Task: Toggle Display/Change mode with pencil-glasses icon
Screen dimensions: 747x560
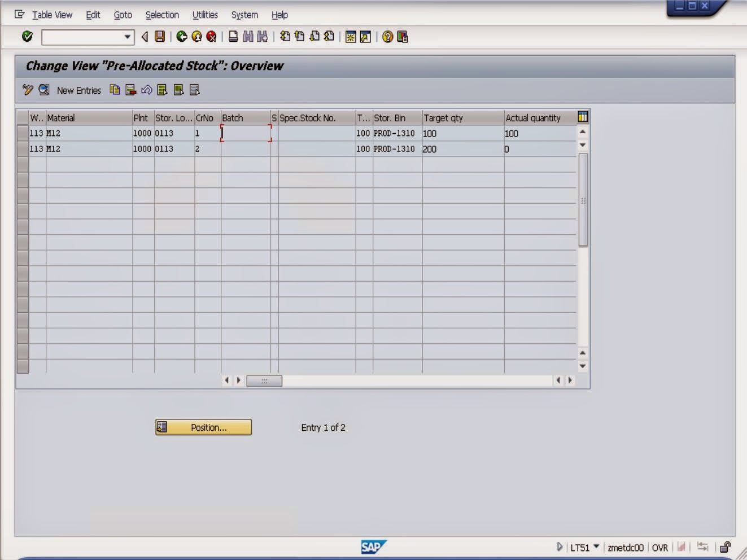Action: coord(26,90)
